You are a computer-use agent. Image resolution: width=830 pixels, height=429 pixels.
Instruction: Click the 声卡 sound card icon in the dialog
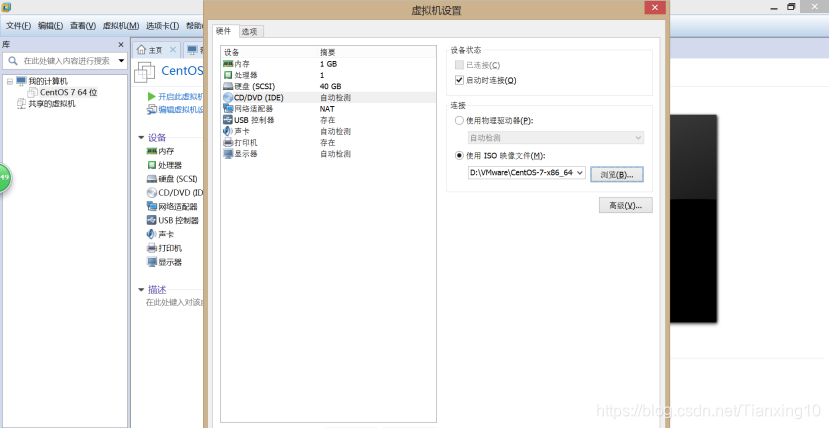pos(228,131)
